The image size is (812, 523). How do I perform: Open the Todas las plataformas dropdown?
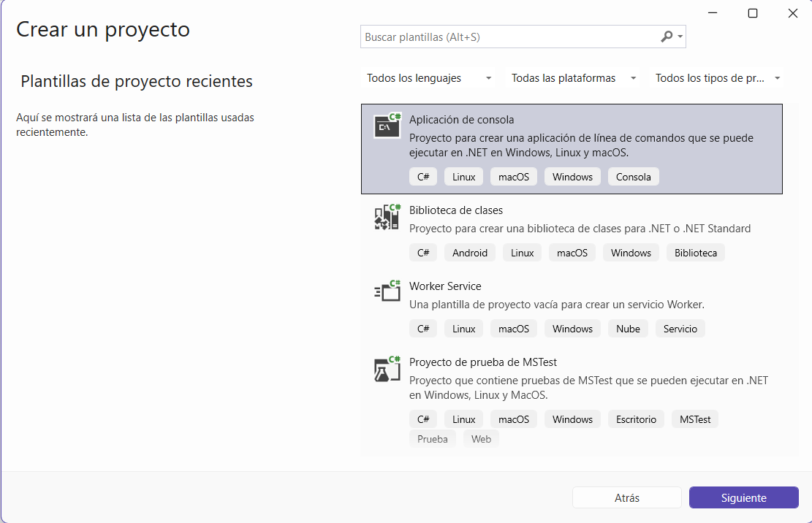coord(573,78)
